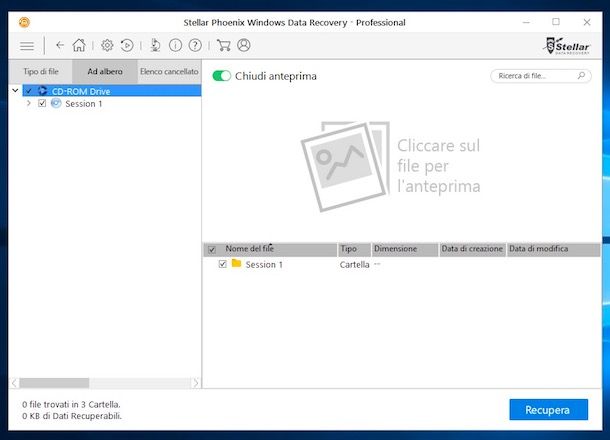610x440 pixels.
Task: Minimize the Stellar Phoenix window
Action: pos(526,22)
